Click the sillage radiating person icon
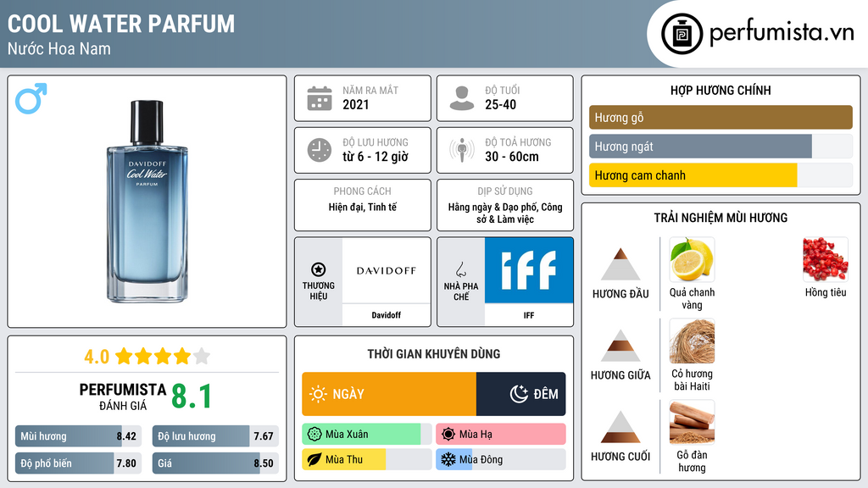This screenshot has height=488, width=868. coord(462,150)
